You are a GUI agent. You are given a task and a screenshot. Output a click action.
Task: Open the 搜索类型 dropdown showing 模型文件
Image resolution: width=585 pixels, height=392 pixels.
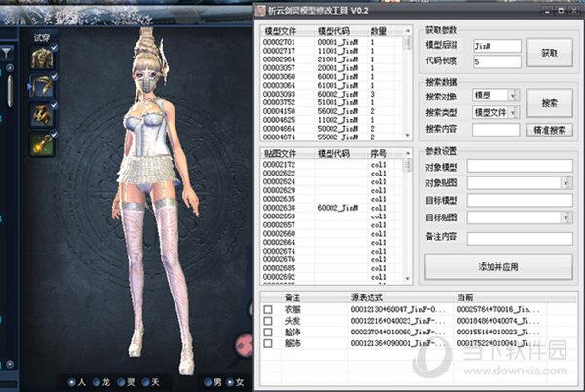(514, 112)
